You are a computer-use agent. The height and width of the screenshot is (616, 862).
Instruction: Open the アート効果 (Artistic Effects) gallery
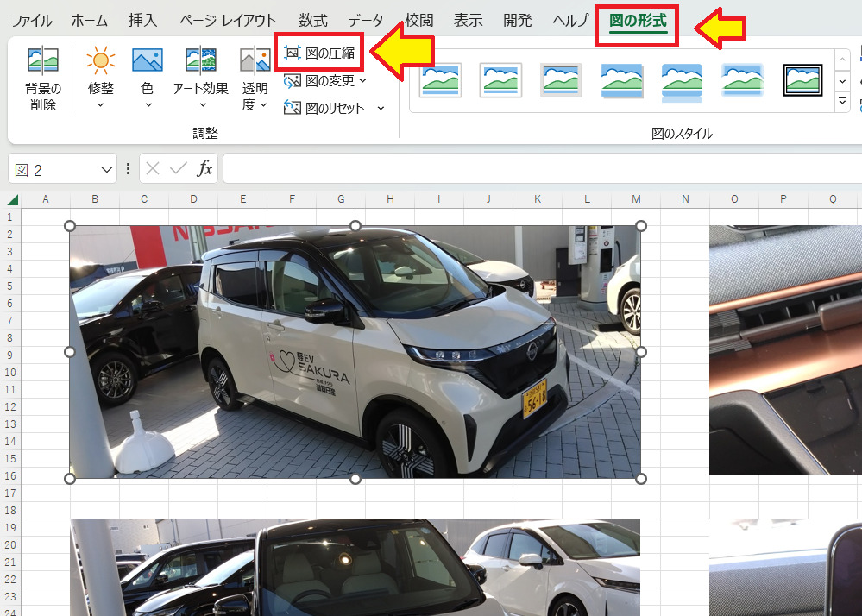coord(200,61)
